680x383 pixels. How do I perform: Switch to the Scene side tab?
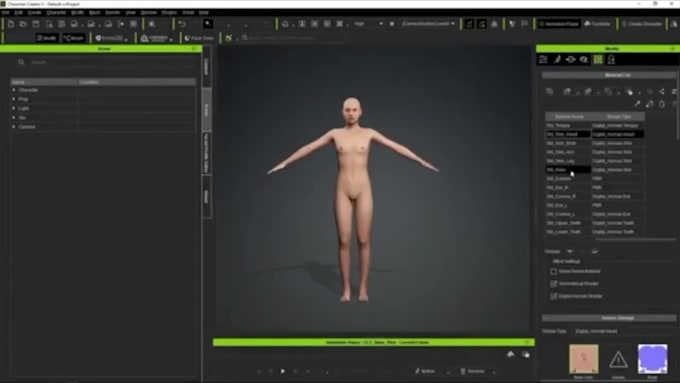click(206, 110)
